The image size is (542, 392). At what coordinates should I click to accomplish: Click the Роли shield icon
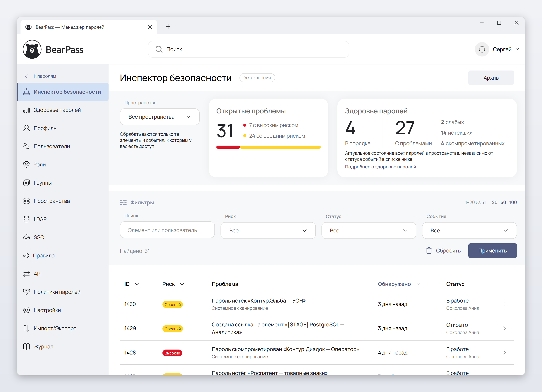[27, 165]
